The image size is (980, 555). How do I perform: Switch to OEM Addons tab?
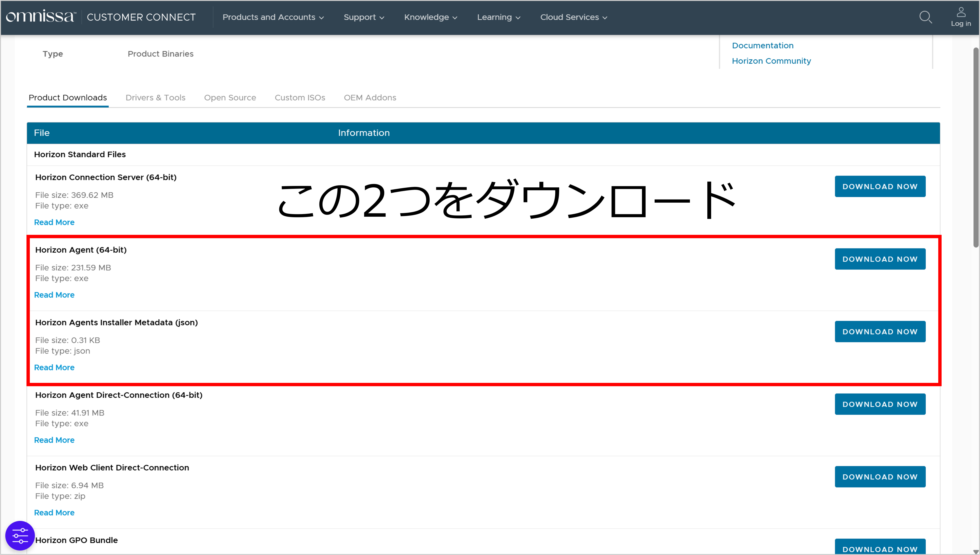pos(370,98)
